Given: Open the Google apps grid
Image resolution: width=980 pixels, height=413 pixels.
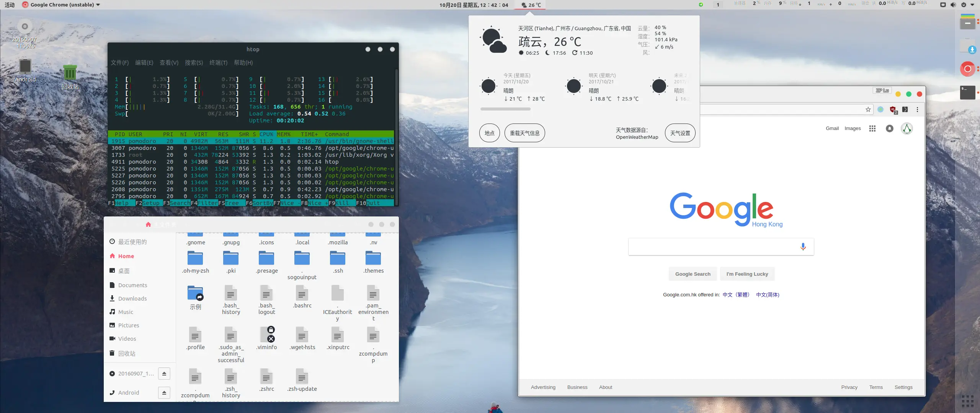Looking at the screenshot, I should [872, 128].
